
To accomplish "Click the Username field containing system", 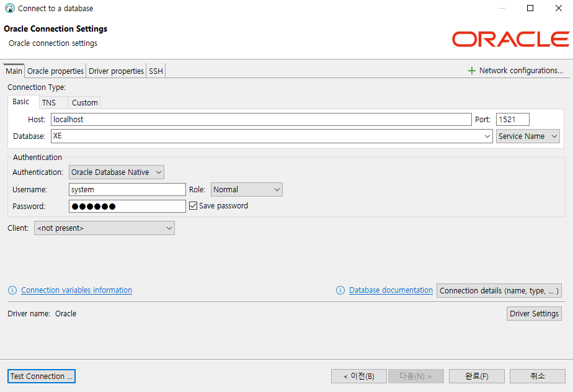I will point(127,189).
